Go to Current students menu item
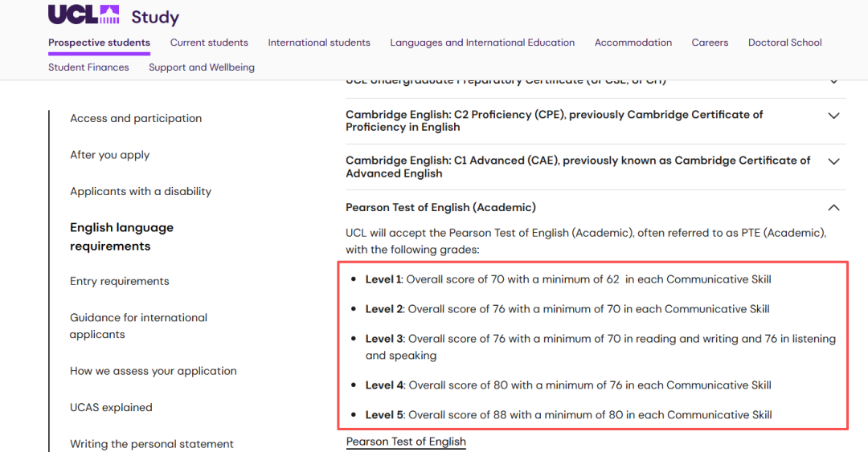Screen dimensions: 868x452 coord(209,43)
